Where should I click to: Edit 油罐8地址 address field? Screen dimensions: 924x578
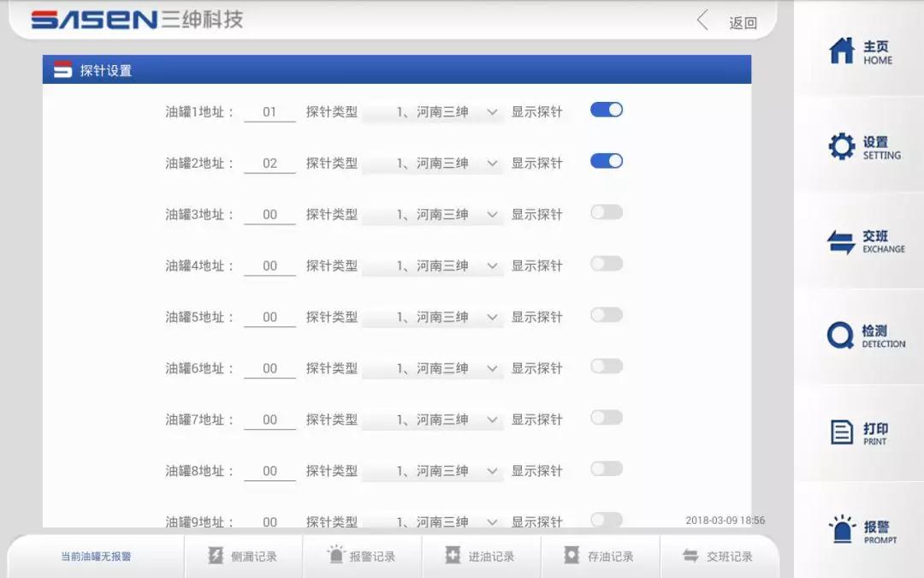tap(269, 471)
